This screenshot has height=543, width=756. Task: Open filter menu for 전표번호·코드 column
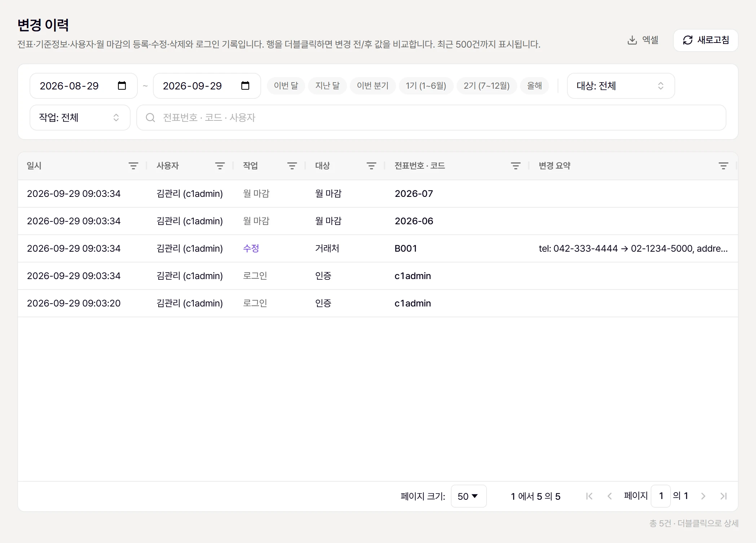click(x=516, y=166)
